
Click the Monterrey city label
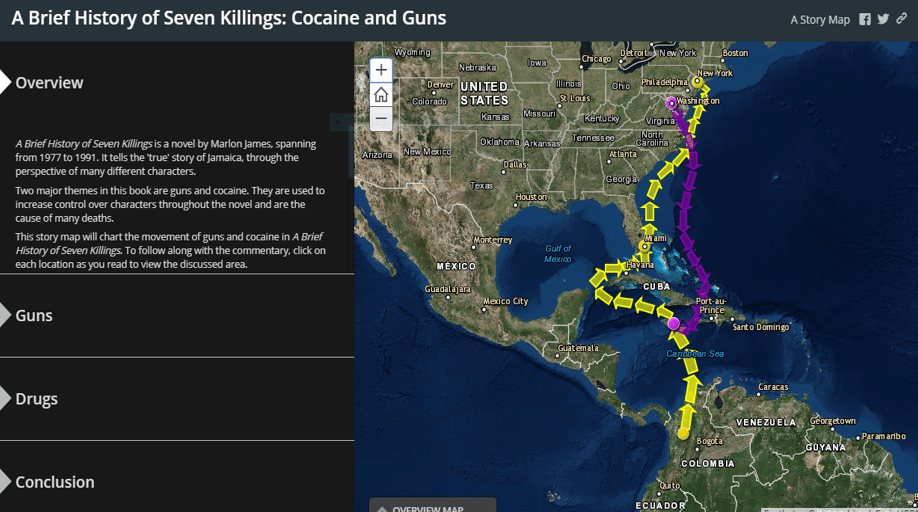493,240
